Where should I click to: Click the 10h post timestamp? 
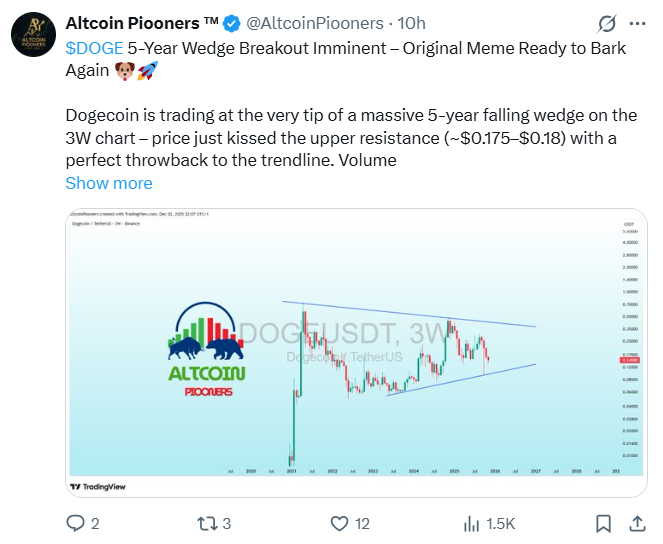[x=409, y=23]
